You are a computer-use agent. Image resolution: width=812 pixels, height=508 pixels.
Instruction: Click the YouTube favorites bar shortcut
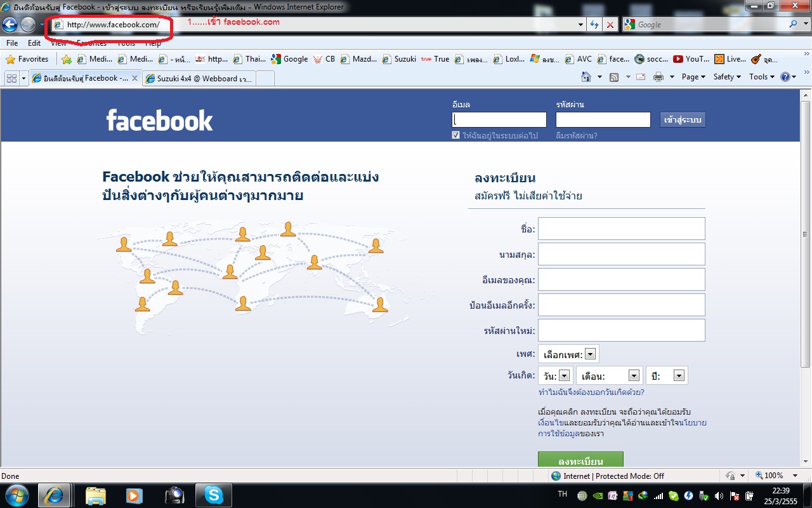click(x=691, y=59)
